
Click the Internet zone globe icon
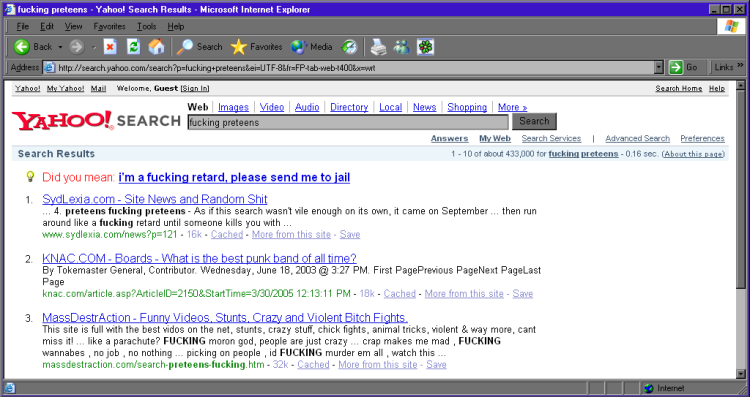[x=649, y=388]
